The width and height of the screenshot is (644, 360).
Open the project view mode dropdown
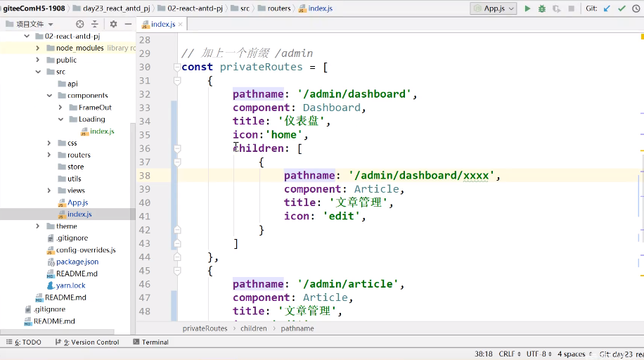click(x=51, y=24)
